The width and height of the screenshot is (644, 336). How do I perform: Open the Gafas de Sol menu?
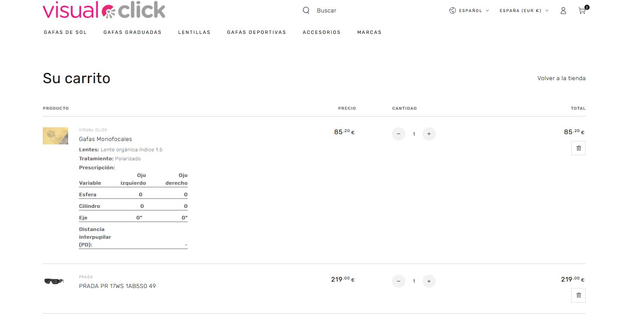(x=65, y=32)
